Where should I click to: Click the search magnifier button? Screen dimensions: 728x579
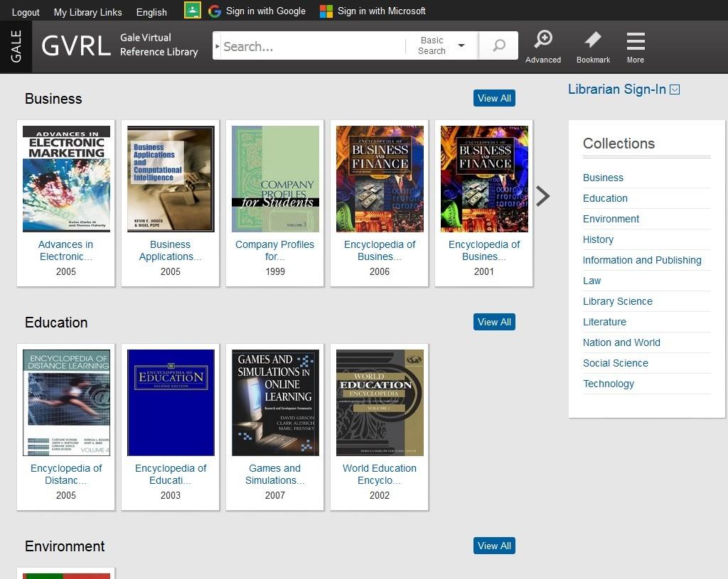point(498,45)
